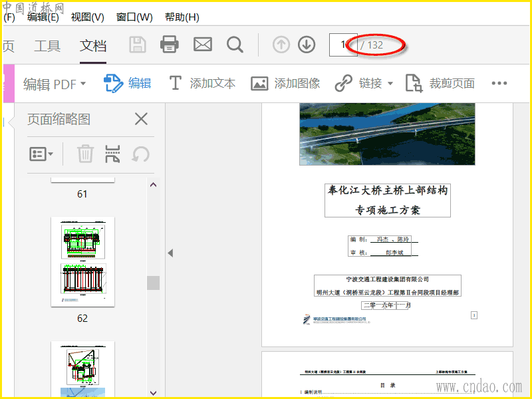Select the 编辑 edit tool

(127, 84)
